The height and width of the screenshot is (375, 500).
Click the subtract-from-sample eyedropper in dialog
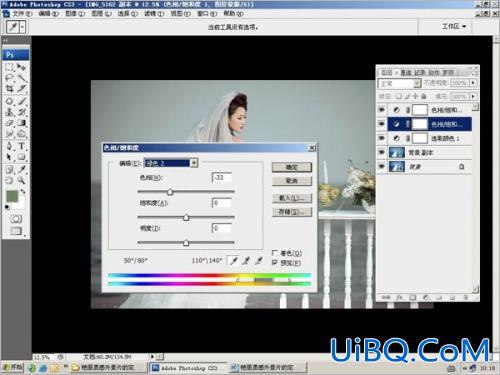point(258,261)
